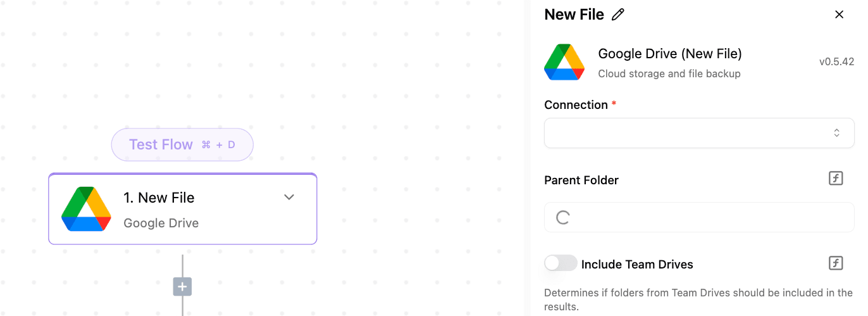Image resolution: width=868 pixels, height=316 pixels.
Task: Add a step with the plus icon
Action: click(182, 287)
